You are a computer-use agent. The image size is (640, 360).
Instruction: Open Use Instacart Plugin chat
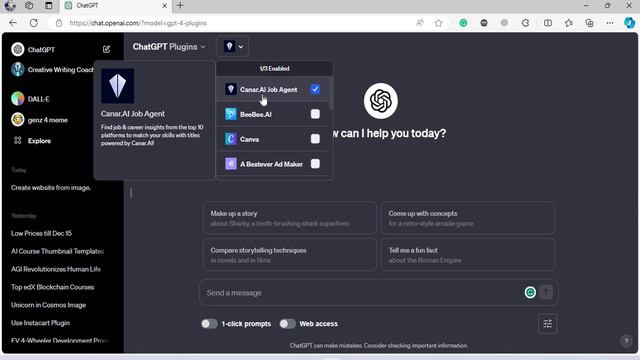40,323
